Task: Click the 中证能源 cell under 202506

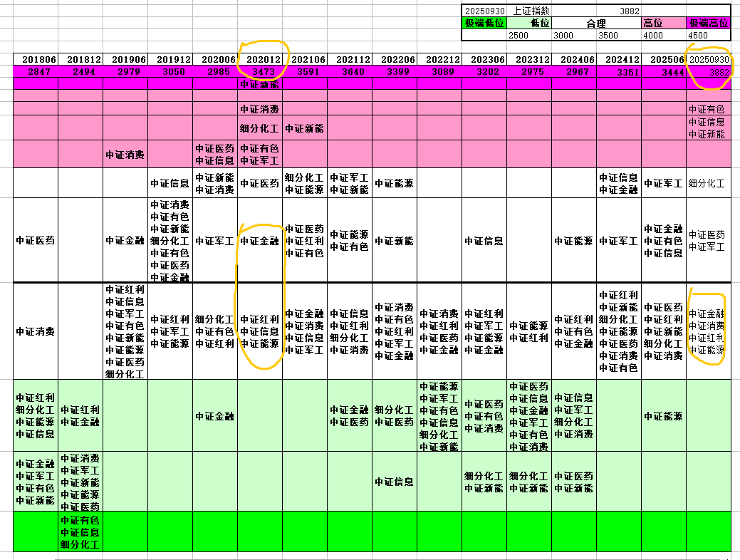Action: click(x=664, y=416)
